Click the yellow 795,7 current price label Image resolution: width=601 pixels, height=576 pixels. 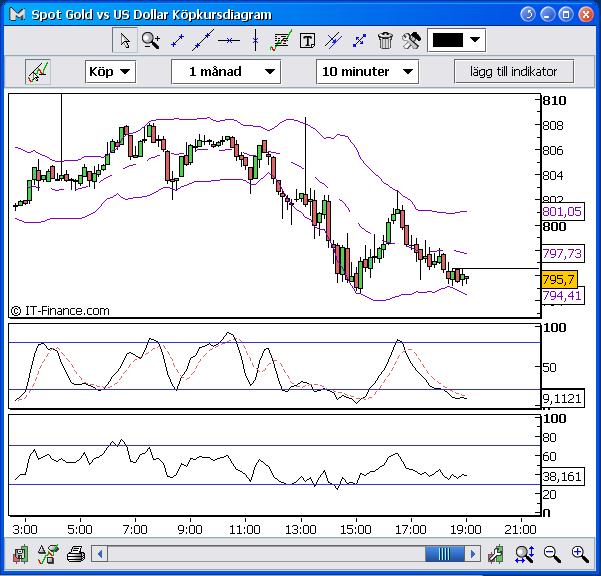[558, 280]
